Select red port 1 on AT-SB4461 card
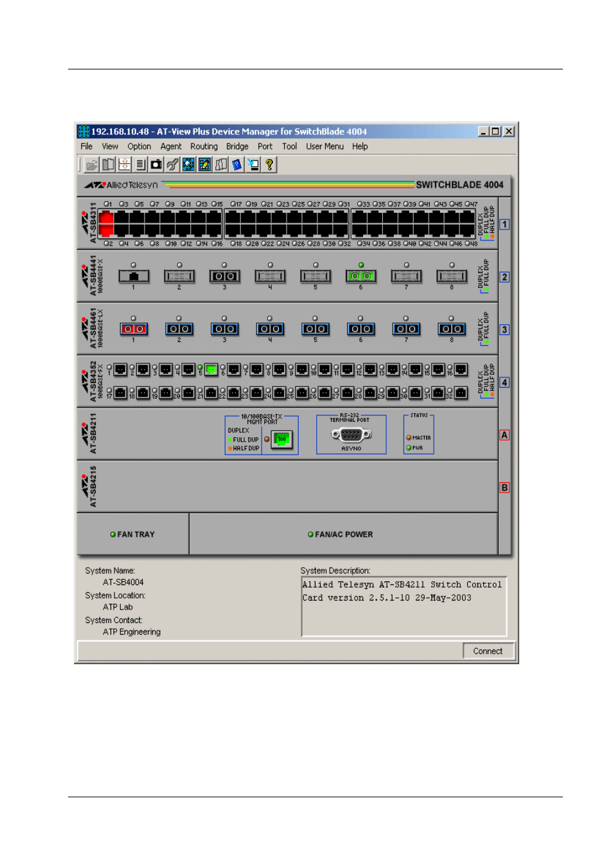The width and height of the screenshot is (613, 868). (134, 329)
